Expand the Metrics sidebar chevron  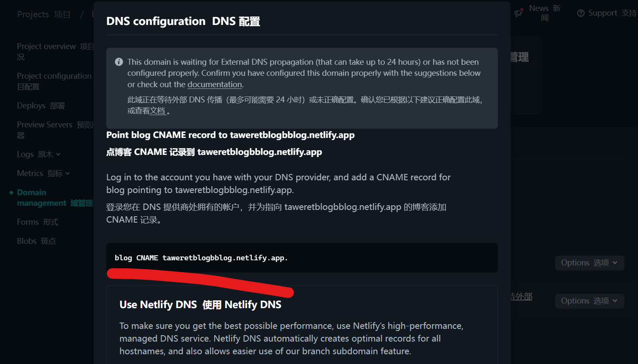(x=67, y=174)
